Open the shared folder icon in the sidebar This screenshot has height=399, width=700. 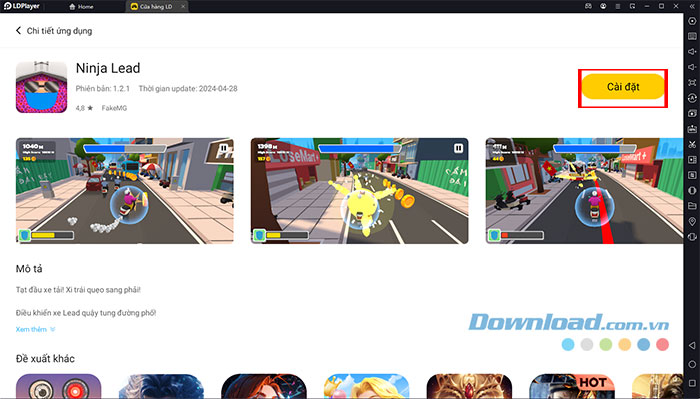pyautogui.click(x=692, y=206)
